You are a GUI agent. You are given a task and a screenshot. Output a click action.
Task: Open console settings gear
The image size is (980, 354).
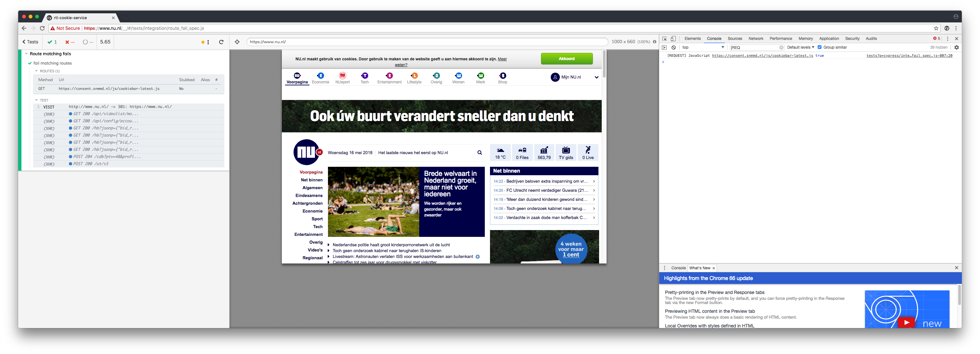tap(956, 47)
